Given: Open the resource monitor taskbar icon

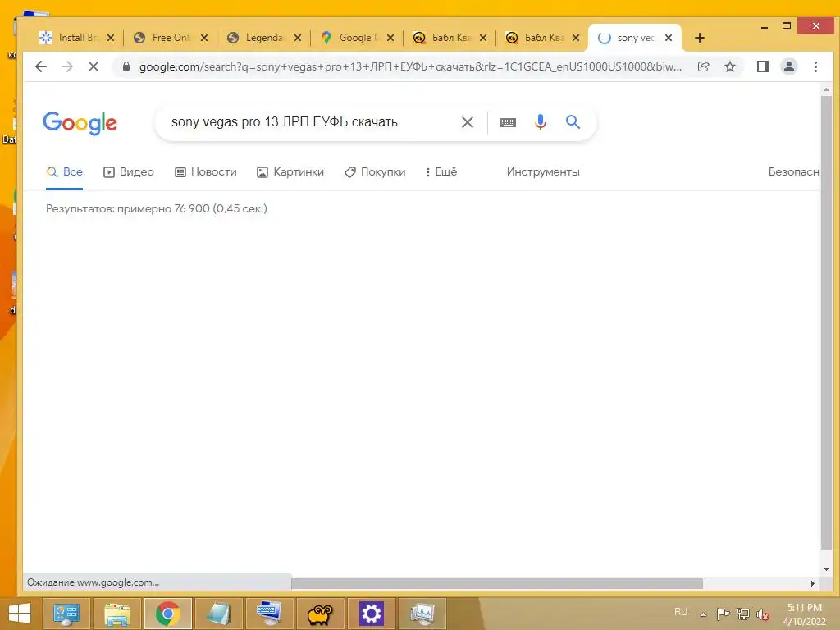Looking at the screenshot, I should [422, 614].
